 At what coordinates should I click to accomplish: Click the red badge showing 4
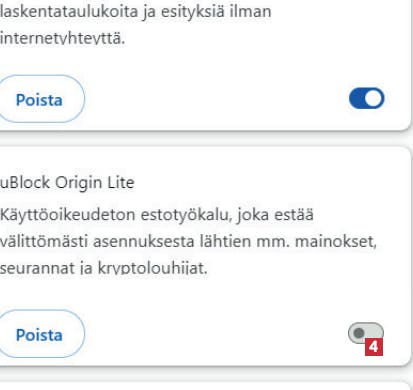pos(374,347)
